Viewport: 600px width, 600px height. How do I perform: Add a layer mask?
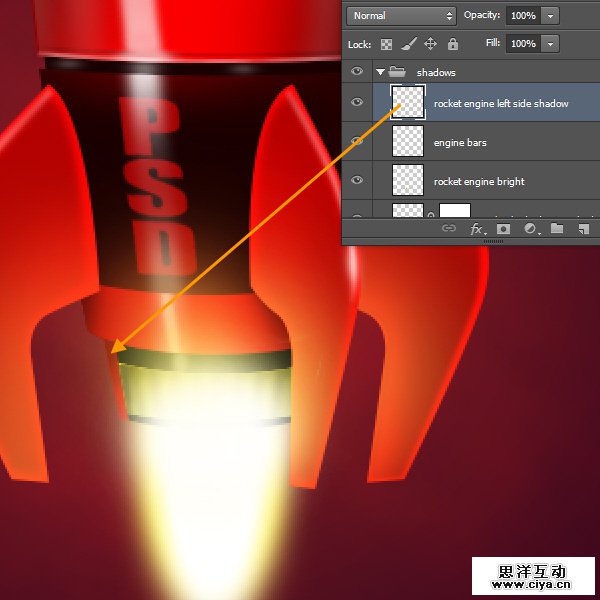tap(504, 229)
